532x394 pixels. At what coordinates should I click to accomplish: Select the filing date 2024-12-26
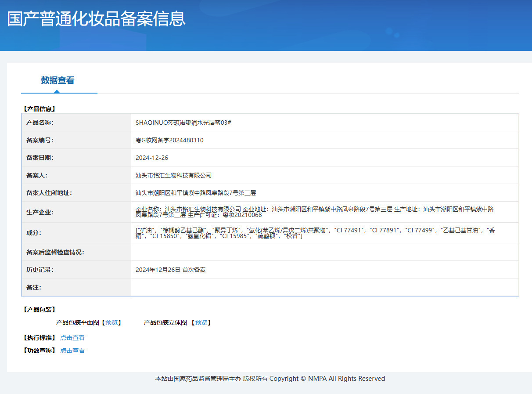point(152,158)
